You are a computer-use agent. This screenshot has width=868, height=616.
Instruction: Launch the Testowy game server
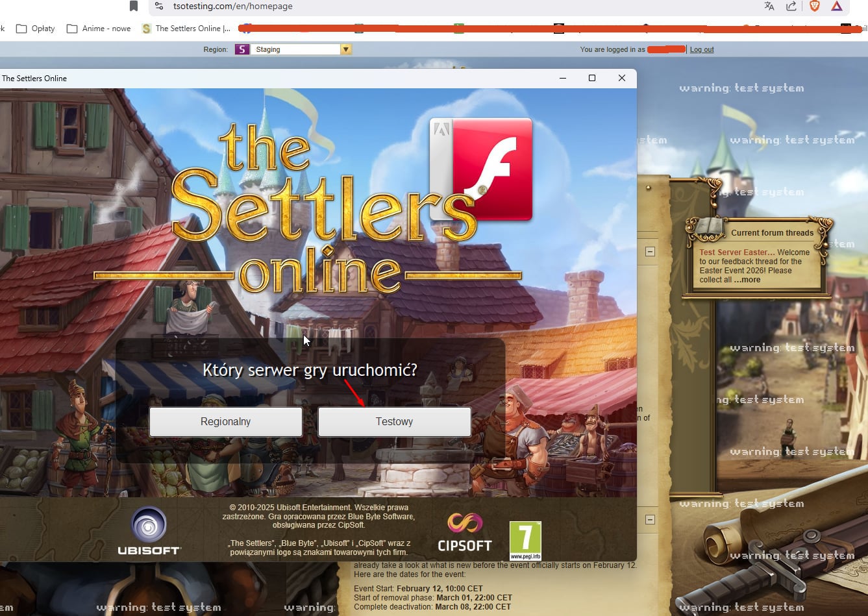point(394,422)
